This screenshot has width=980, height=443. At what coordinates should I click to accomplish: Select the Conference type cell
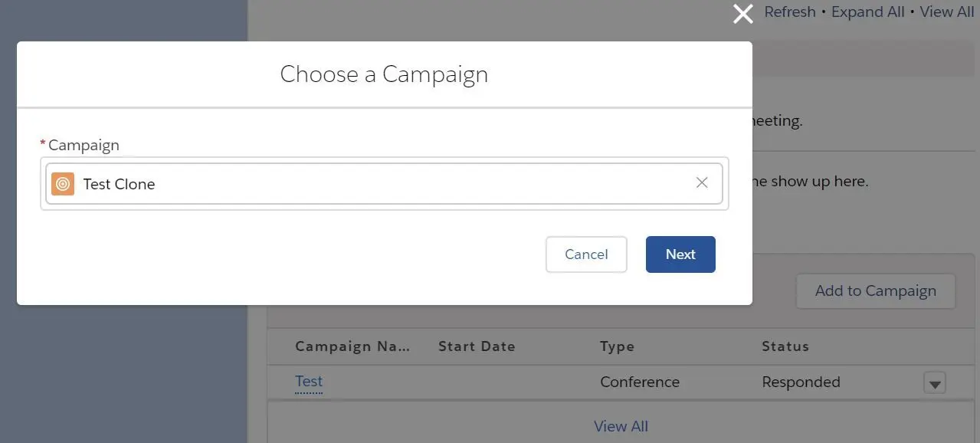(x=640, y=382)
